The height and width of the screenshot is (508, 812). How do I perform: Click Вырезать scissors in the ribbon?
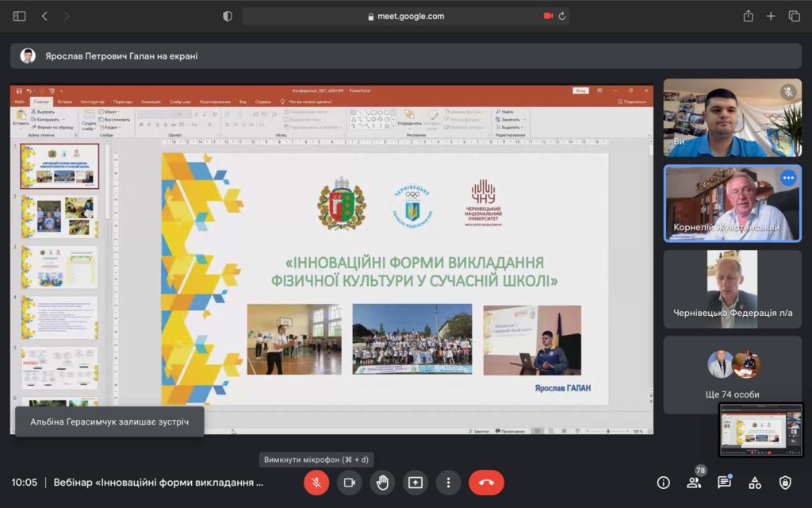[43, 112]
